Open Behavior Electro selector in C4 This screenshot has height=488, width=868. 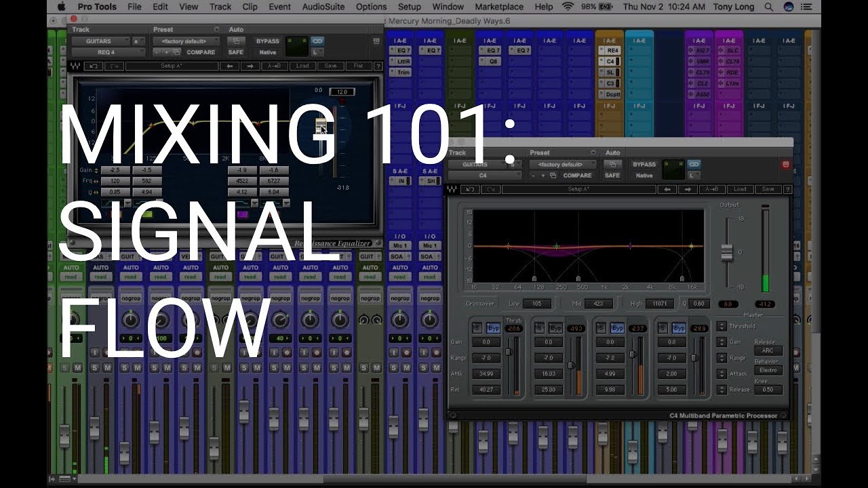tap(768, 370)
